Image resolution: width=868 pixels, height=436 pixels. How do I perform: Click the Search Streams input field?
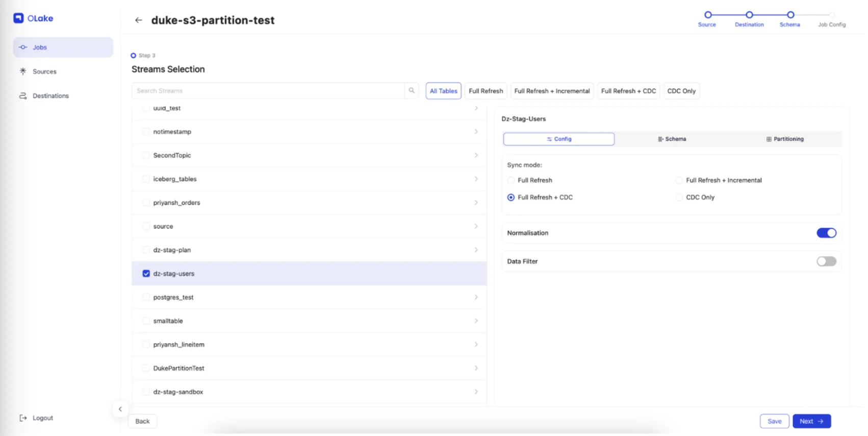click(268, 91)
